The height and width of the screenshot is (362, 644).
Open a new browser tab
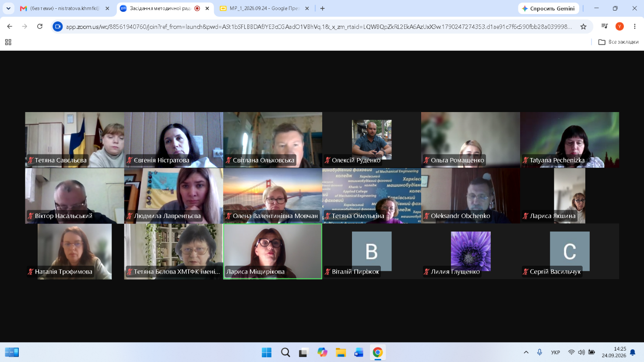[x=323, y=8]
